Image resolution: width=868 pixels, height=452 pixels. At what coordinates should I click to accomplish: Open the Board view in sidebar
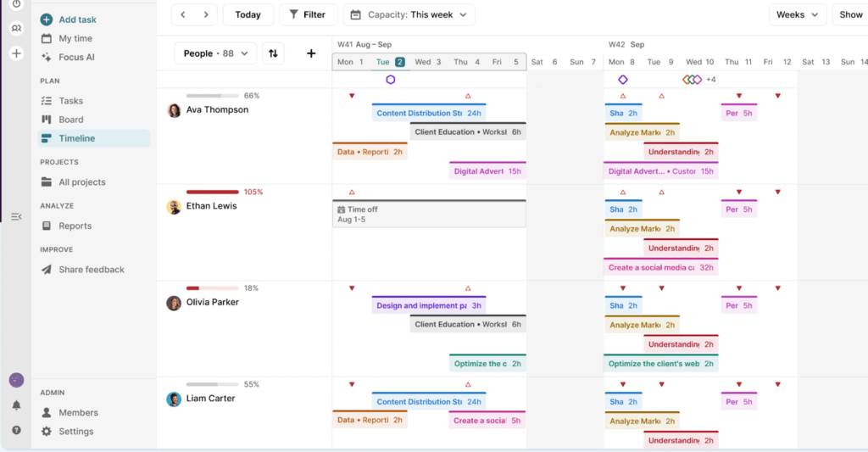71,120
